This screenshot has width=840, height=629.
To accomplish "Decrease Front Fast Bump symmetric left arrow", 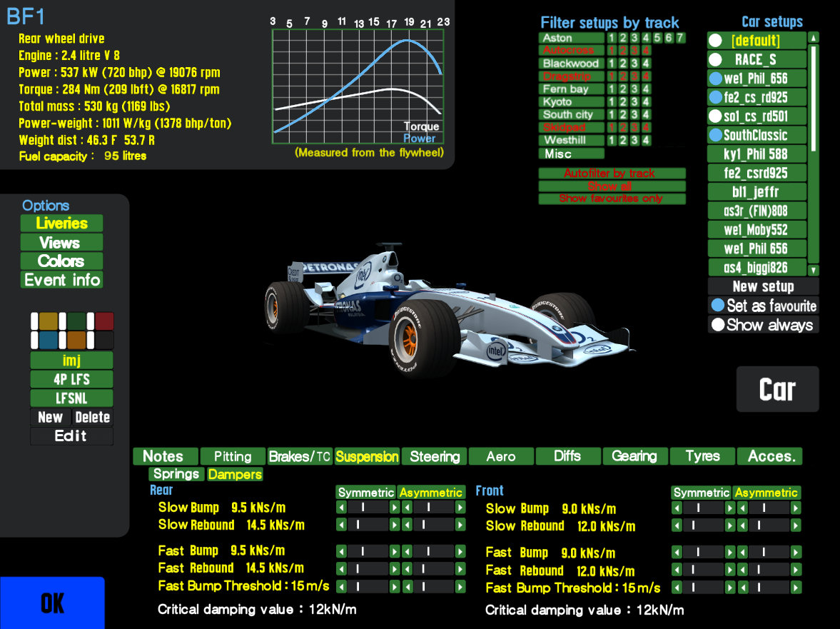I will click(x=677, y=552).
